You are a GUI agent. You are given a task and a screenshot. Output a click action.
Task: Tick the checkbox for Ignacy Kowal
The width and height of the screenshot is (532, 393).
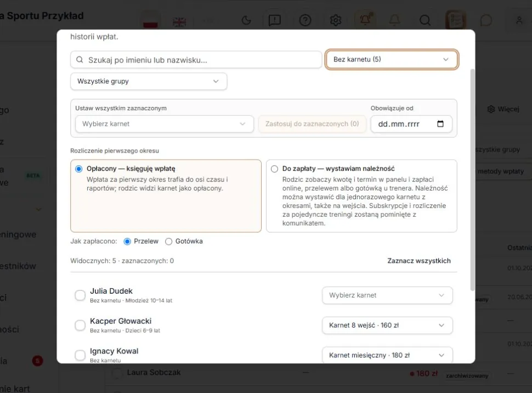(x=80, y=355)
